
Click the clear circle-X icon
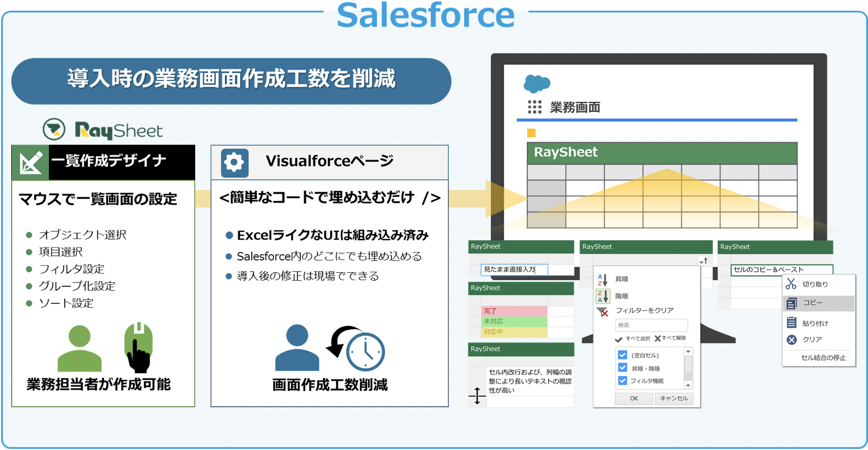(x=792, y=340)
